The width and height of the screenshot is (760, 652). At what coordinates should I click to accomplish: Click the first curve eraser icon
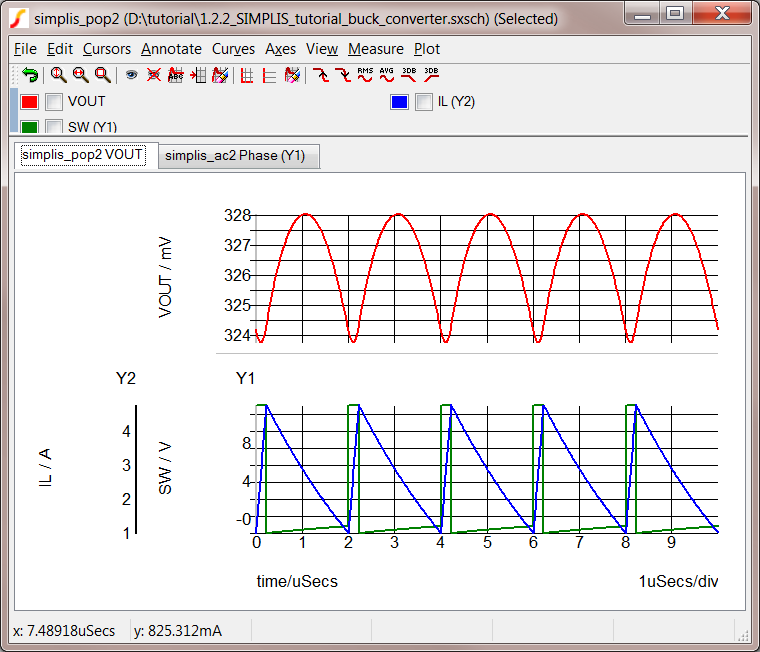220,75
